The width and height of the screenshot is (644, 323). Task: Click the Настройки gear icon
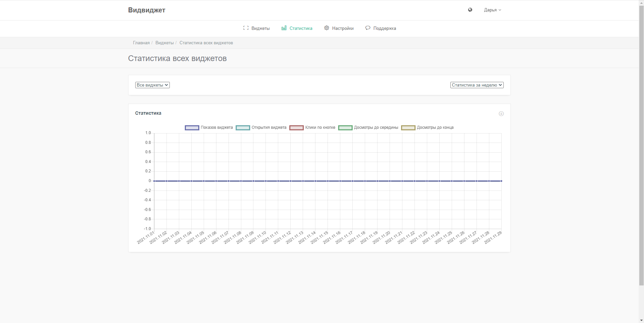pyautogui.click(x=327, y=28)
